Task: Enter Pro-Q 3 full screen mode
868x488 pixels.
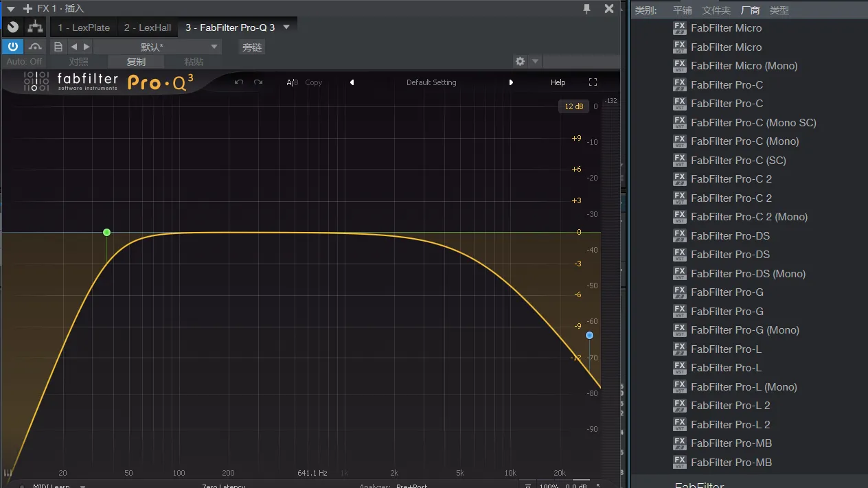Action: click(593, 82)
